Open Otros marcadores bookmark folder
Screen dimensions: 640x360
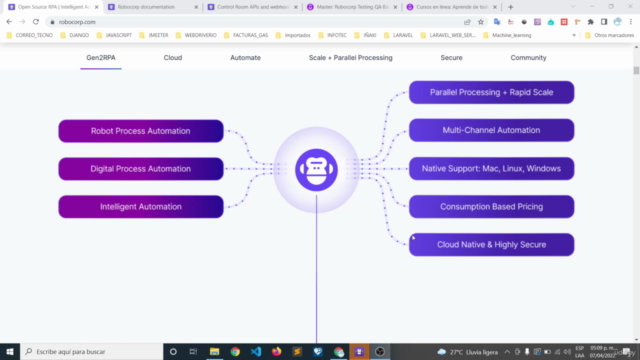point(610,35)
